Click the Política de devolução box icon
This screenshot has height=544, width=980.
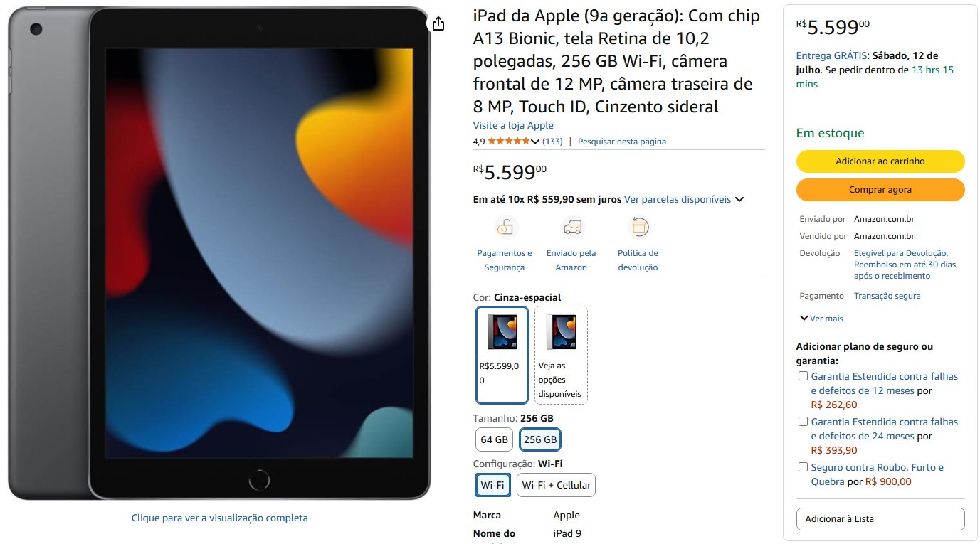pos(640,228)
